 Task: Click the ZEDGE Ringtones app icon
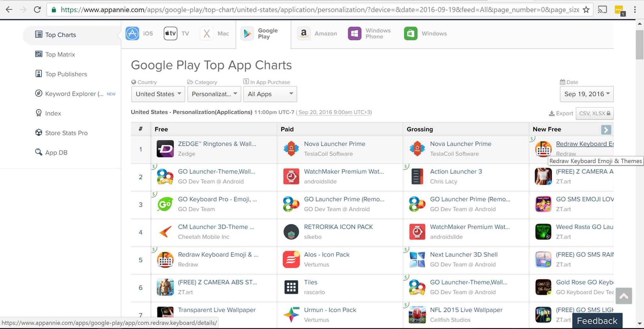(165, 149)
